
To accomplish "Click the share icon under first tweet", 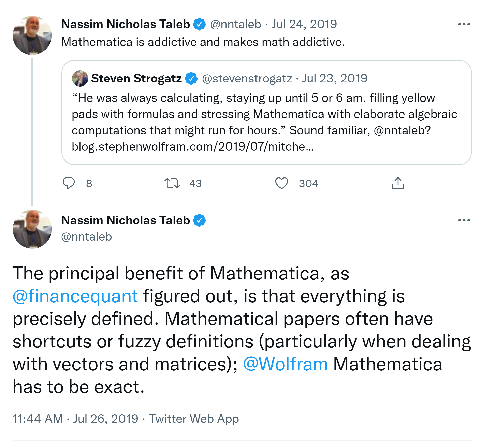I will coord(398,183).
